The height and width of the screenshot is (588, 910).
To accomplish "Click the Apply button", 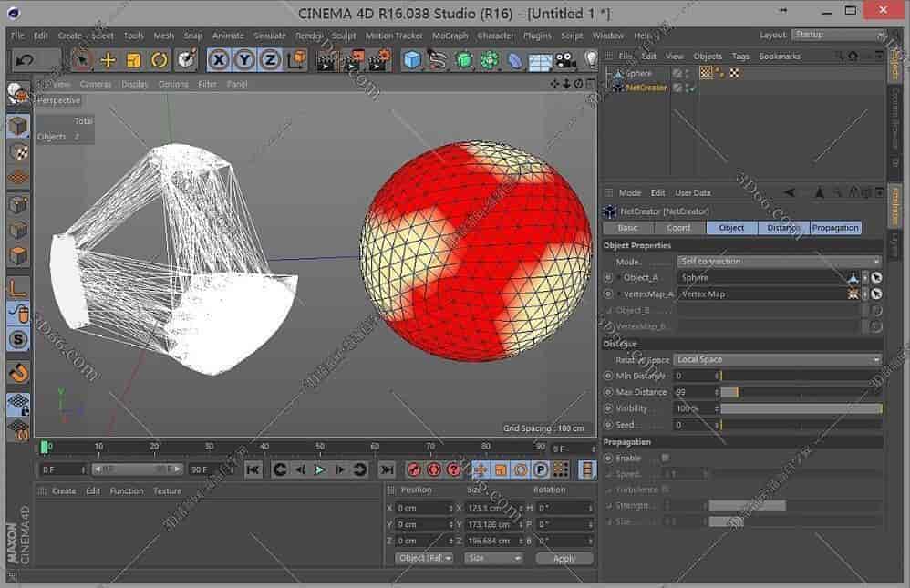I will (564, 557).
